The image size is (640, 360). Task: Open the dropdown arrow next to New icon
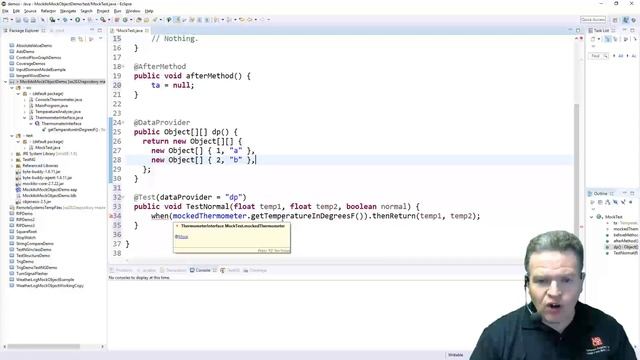pyautogui.click(x=11, y=20)
